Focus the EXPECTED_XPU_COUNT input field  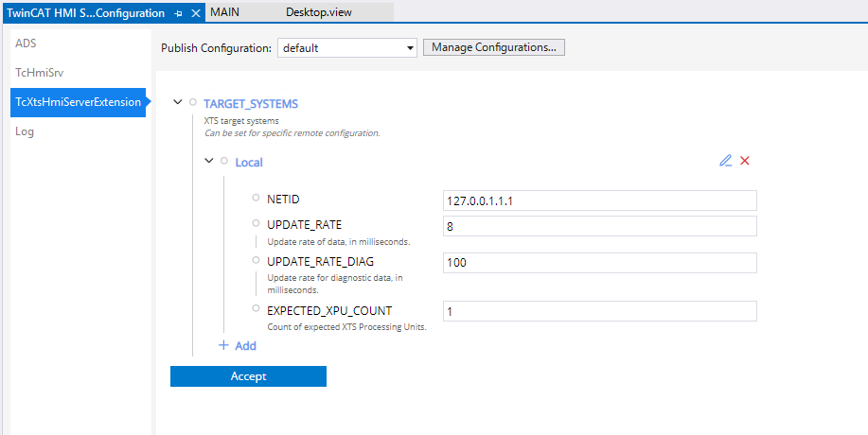tap(599, 311)
